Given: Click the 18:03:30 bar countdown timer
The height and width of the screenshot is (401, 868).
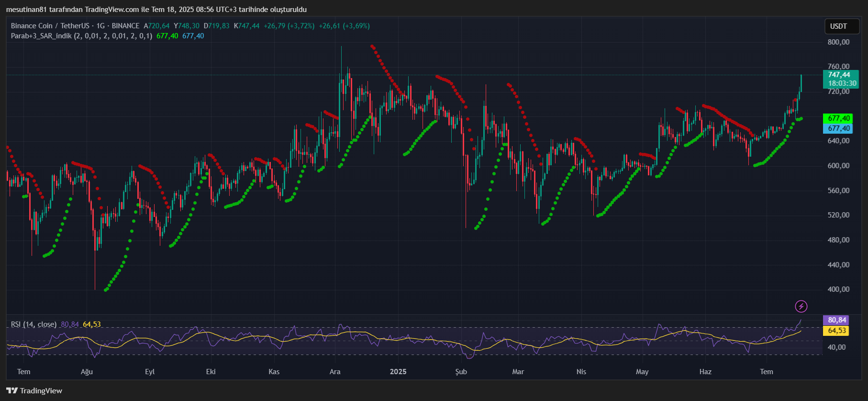Looking at the screenshot, I should [x=842, y=83].
